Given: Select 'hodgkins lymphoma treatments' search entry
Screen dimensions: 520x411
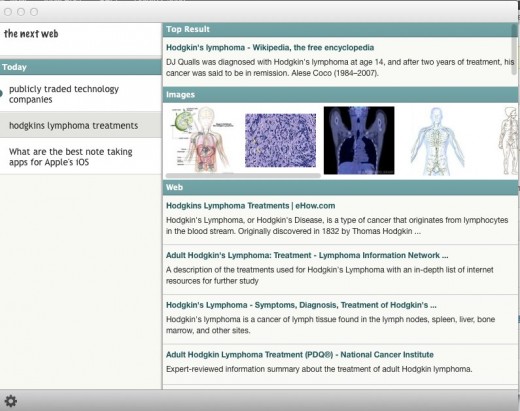Looking at the screenshot, I should point(81,125).
